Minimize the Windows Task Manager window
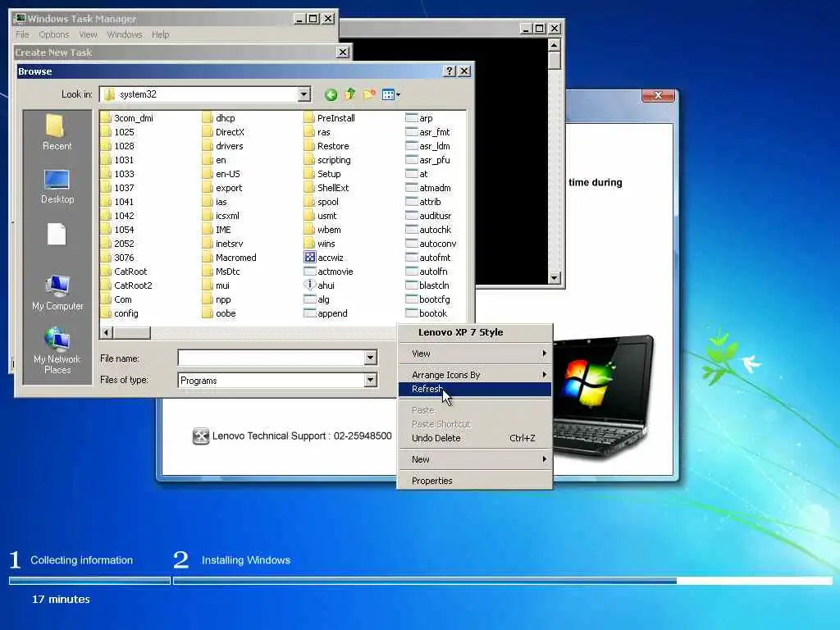The width and height of the screenshot is (840, 630). pyautogui.click(x=299, y=19)
